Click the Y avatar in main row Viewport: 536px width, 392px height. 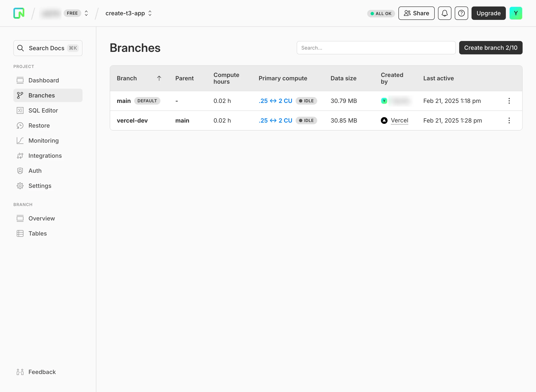point(384,101)
